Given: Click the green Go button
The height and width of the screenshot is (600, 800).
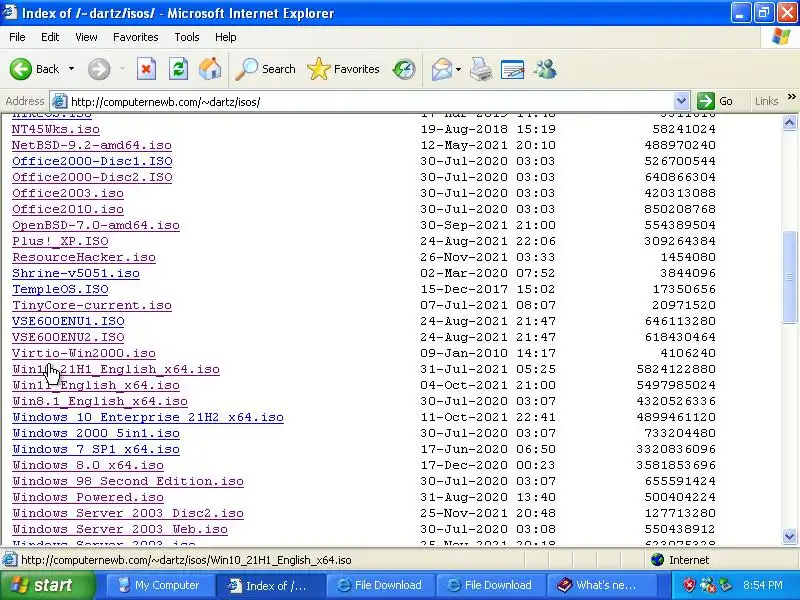Looking at the screenshot, I should [715, 101].
